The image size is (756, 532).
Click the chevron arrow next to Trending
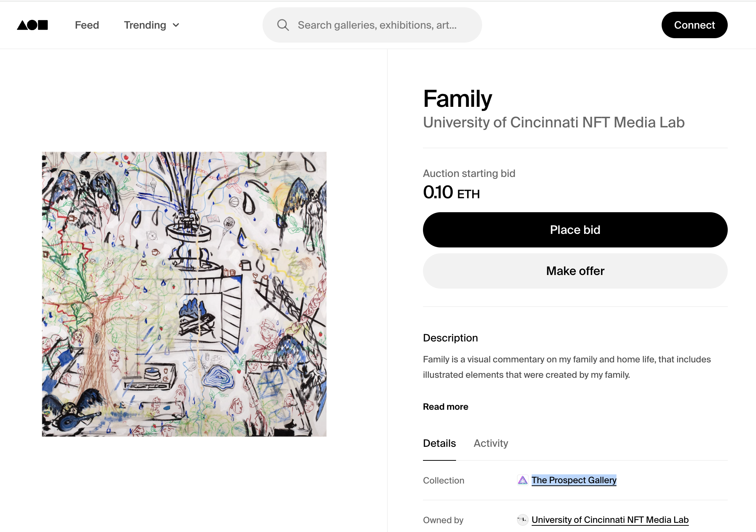176,25
